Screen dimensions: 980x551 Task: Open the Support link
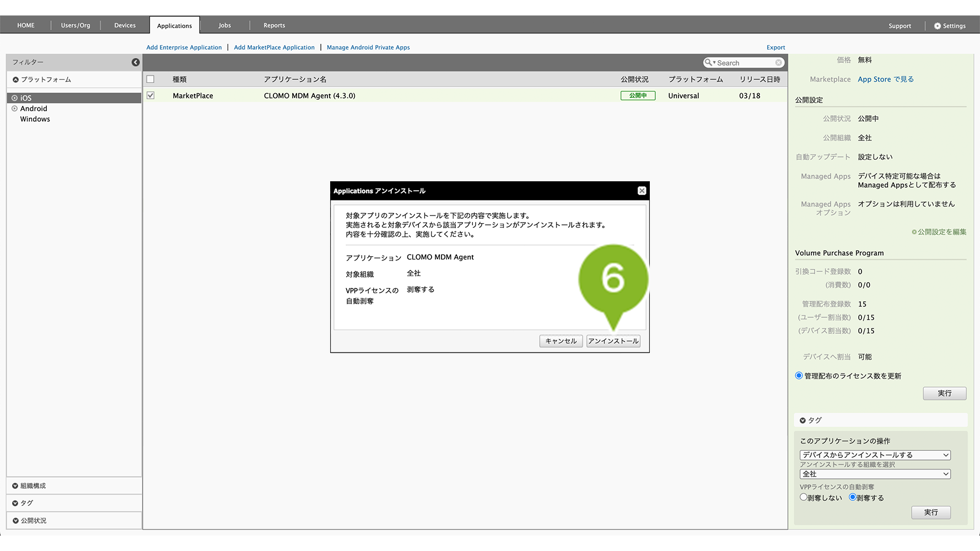click(x=900, y=26)
